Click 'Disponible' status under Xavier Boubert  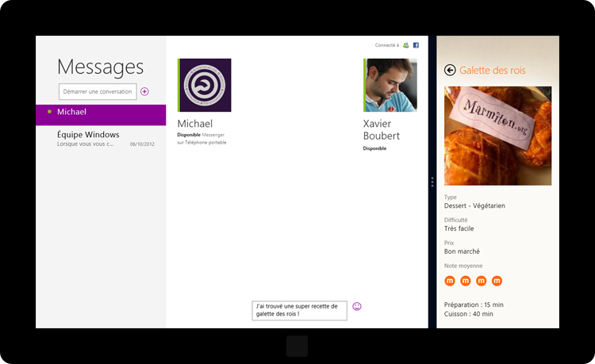coord(375,148)
